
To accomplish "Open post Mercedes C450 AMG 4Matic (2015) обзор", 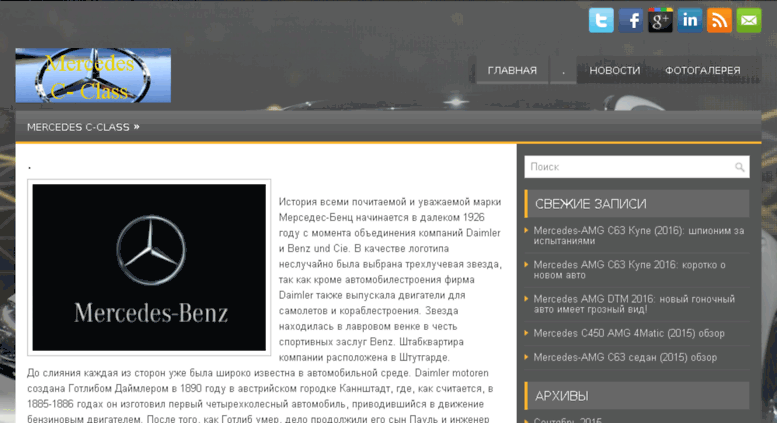I will point(629,333).
